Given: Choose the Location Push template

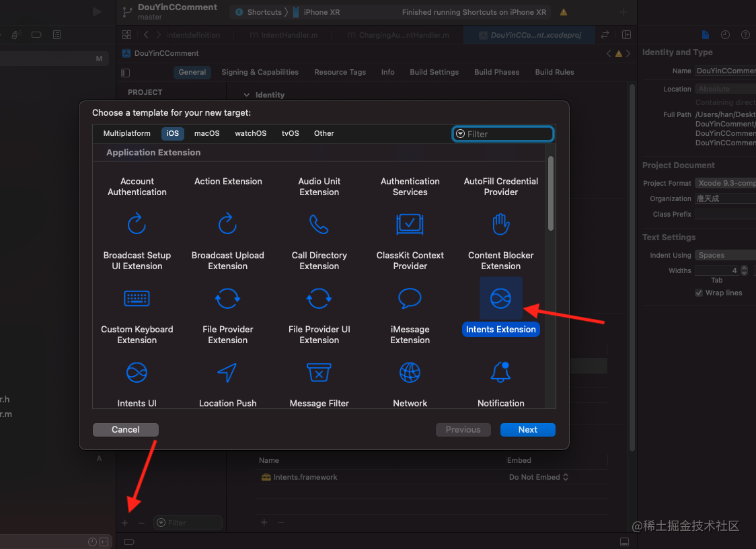Looking at the screenshot, I should coord(227,384).
